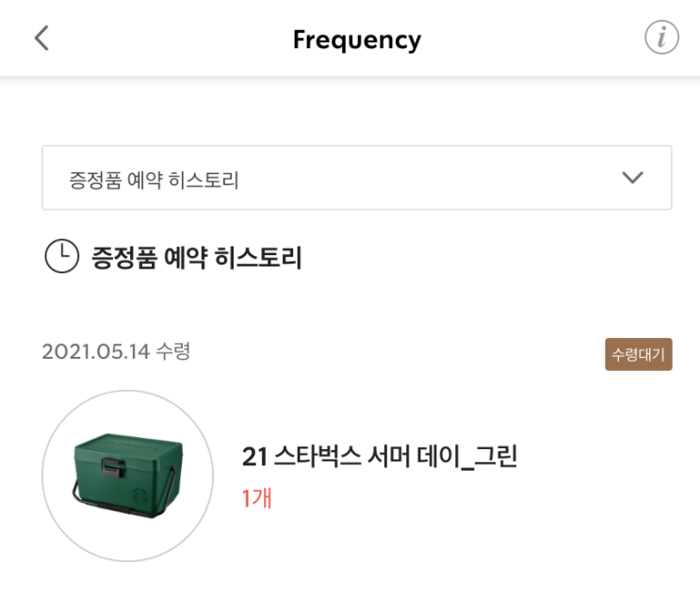Click the Frequency page title
The height and width of the screenshot is (613, 700).
357,40
